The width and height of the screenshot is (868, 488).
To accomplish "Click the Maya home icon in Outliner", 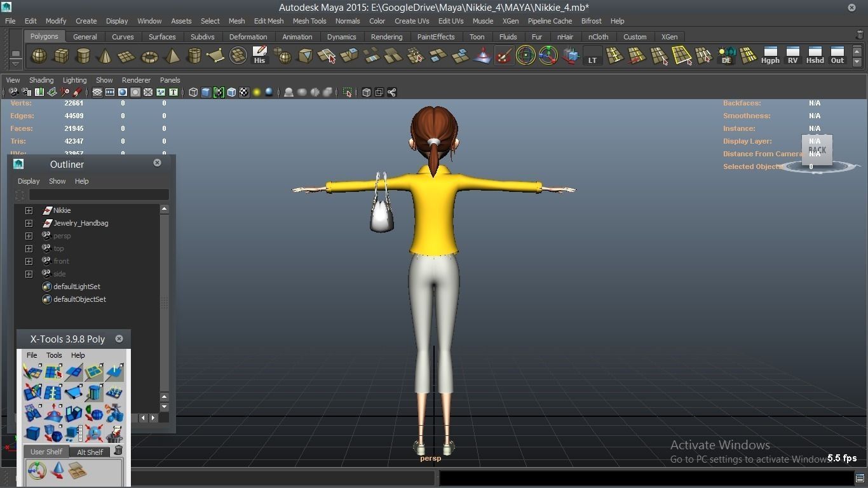I will (x=18, y=164).
